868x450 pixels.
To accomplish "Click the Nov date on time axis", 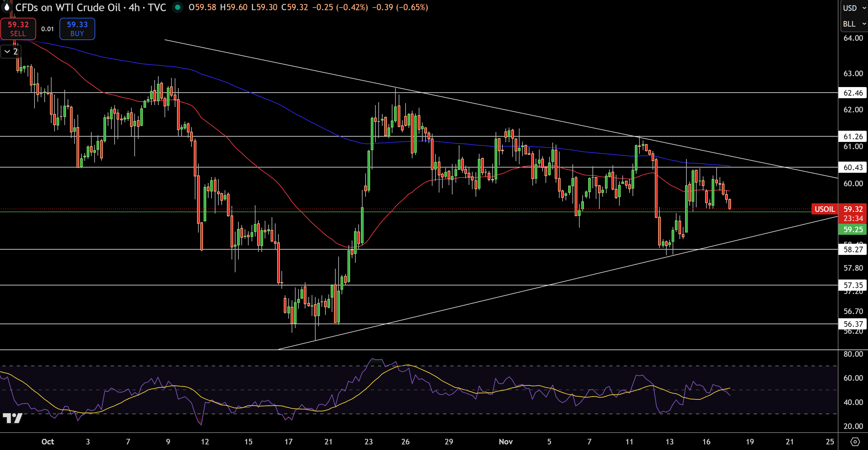I will 505,441.
